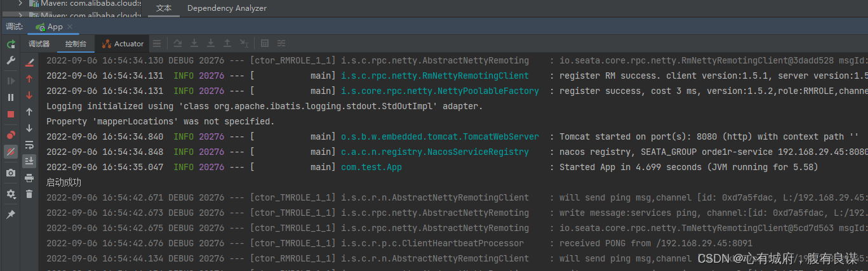The height and width of the screenshot is (271, 868).
Task: Rerun the App debug session
Action: tap(11, 44)
